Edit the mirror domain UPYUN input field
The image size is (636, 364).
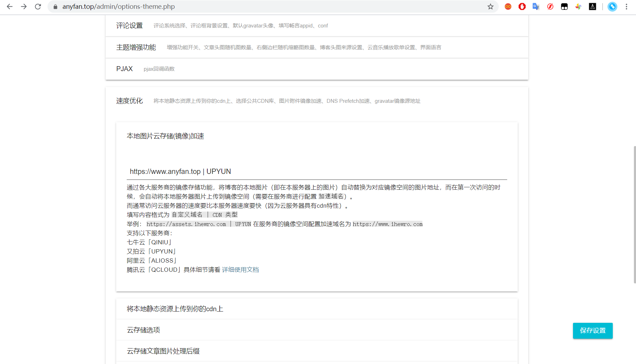tap(317, 171)
